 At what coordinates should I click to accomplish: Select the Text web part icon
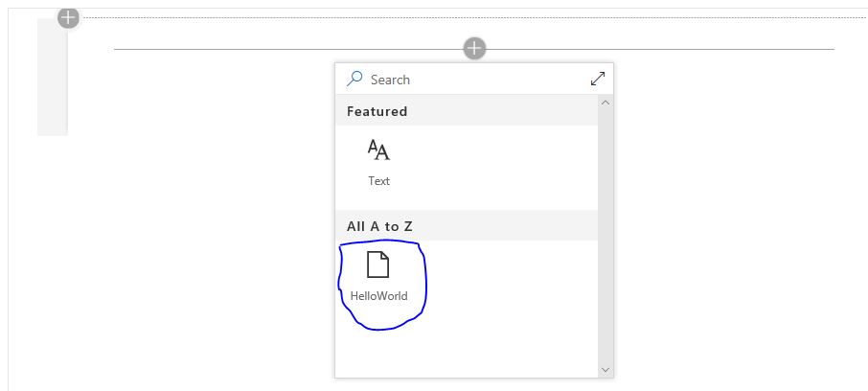click(378, 150)
